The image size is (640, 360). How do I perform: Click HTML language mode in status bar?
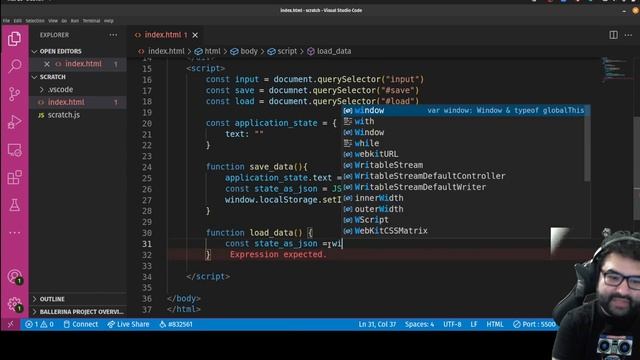point(495,324)
